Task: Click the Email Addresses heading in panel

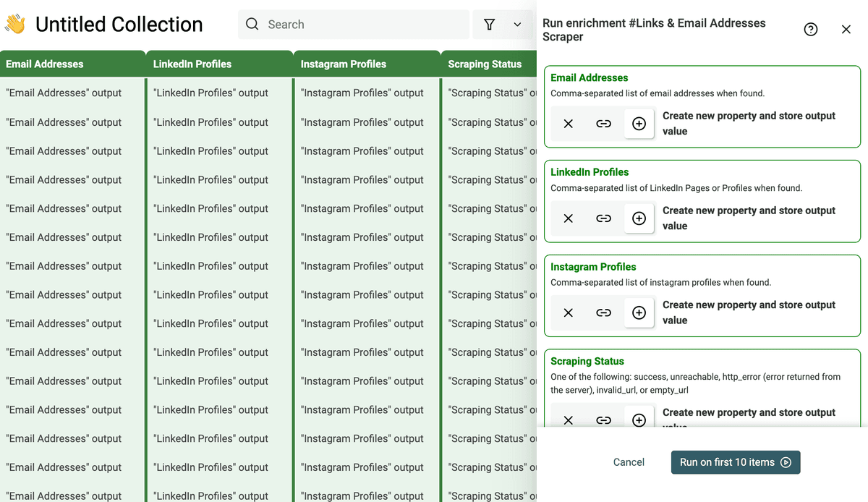Action: pos(590,77)
